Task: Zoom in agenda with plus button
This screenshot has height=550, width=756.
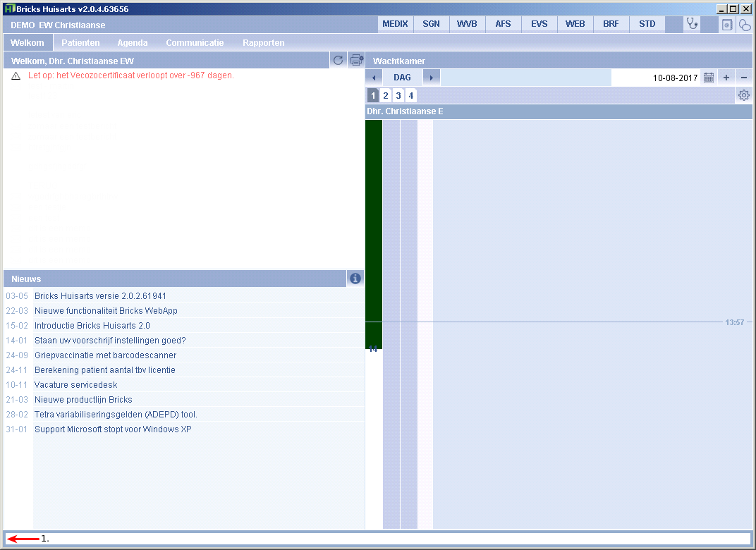Action: pos(726,78)
